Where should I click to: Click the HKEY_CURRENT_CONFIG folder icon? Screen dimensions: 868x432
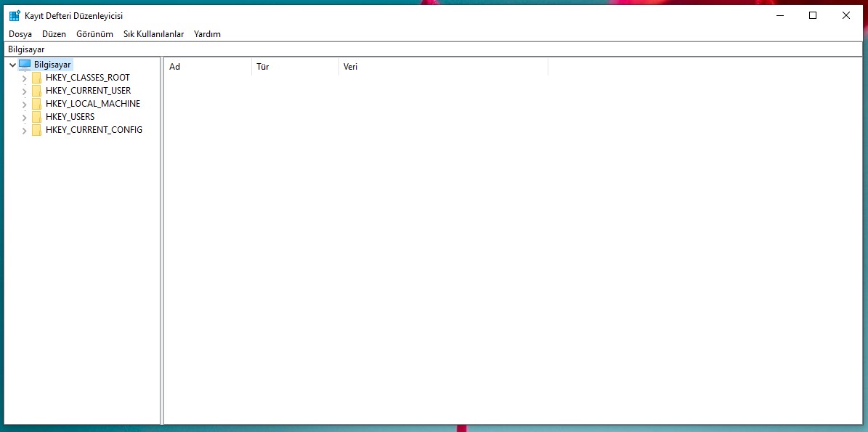click(x=37, y=130)
